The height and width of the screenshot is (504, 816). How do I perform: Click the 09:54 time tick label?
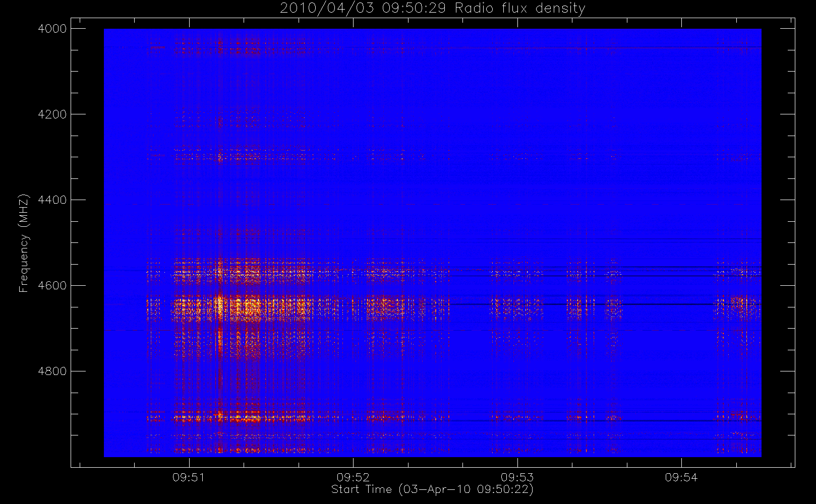coord(681,477)
